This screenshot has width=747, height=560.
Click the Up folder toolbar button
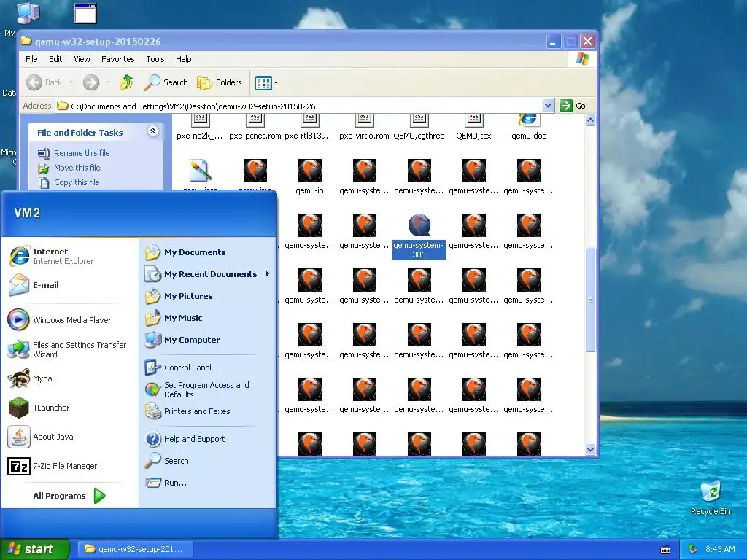click(x=126, y=82)
